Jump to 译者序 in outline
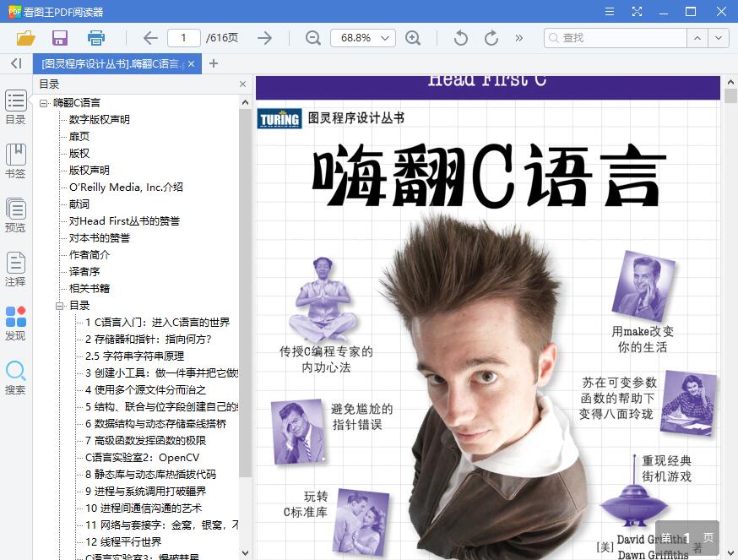This screenshot has width=738, height=560. [x=84, y=272]
